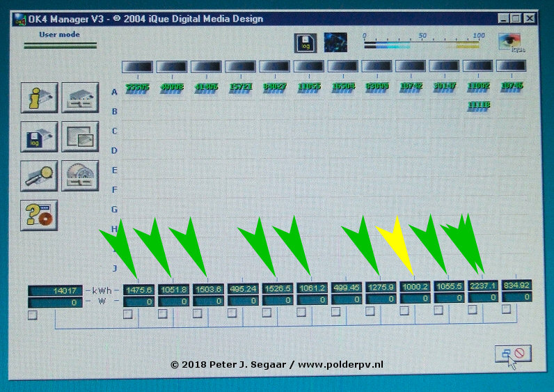
Task: Click the iQue eye logo
Action: tap(512, 43)
